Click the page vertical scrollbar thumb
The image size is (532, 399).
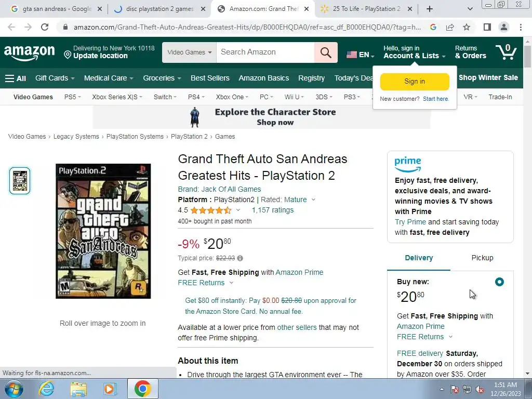528,56
